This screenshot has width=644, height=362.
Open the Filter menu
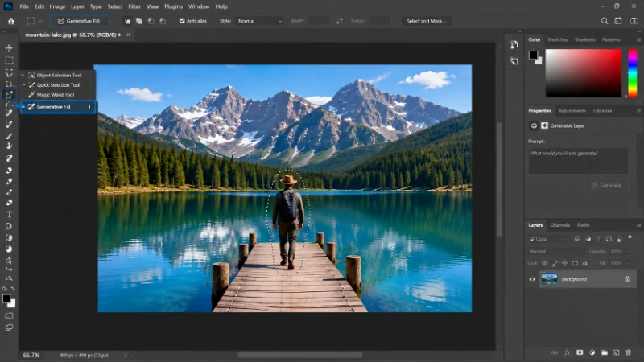(x=134, y=6)
